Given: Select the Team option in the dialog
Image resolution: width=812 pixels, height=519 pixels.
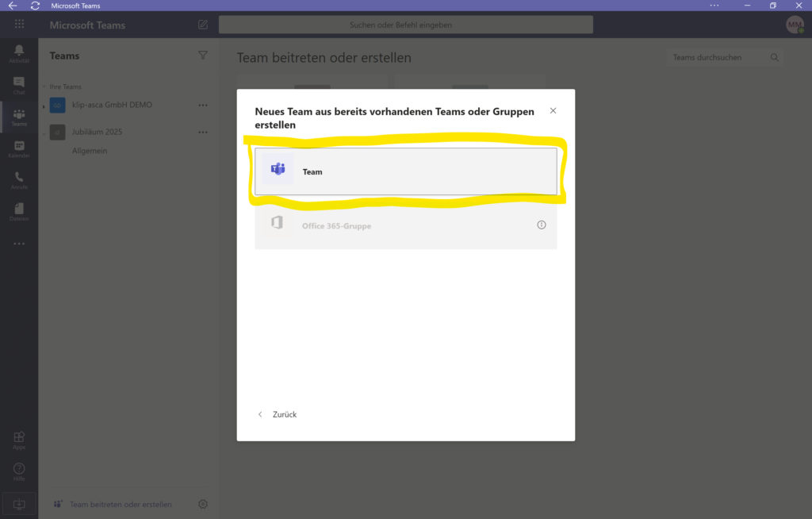Looking at the screenshot, I should pos(405,171).
